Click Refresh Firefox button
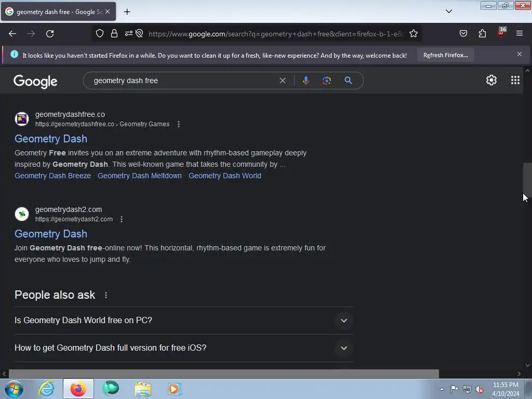Viewport: 532px width, 399px height. pyautogui.click(x=445, y=55)
